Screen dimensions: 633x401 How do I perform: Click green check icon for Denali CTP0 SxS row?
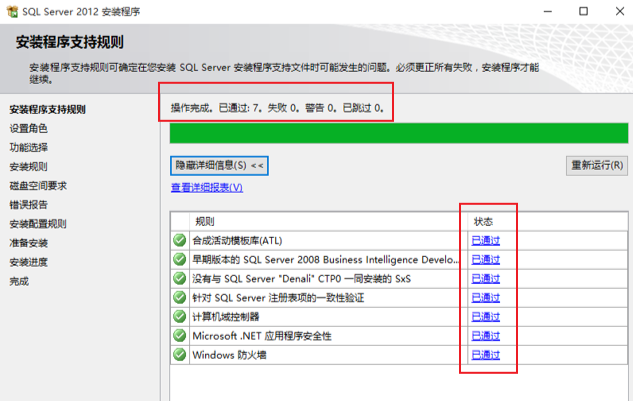(180, 278)
